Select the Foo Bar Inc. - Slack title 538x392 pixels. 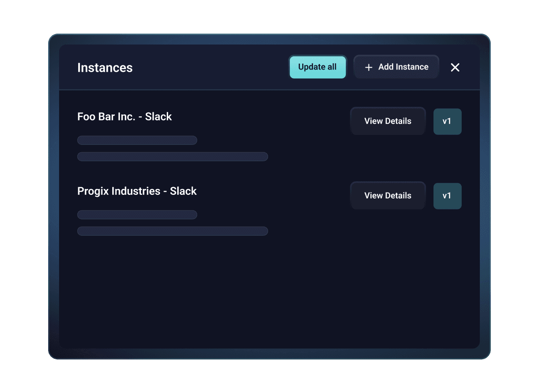point(124,117)
